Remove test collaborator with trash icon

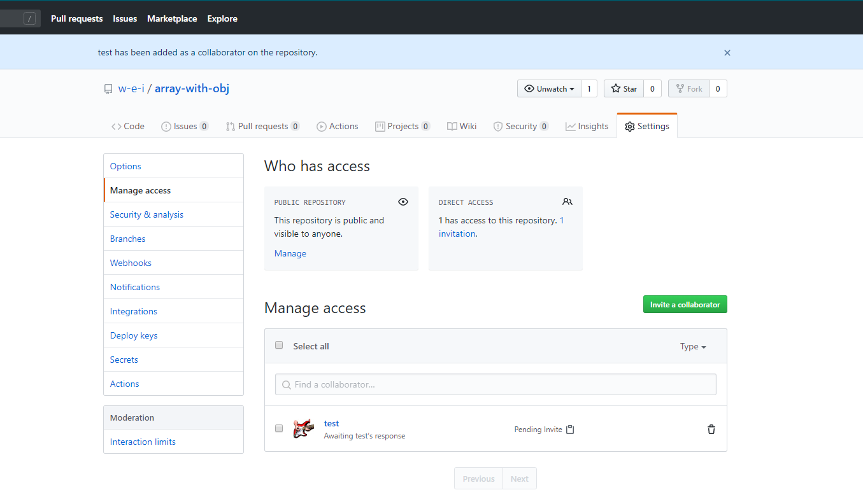711,430
